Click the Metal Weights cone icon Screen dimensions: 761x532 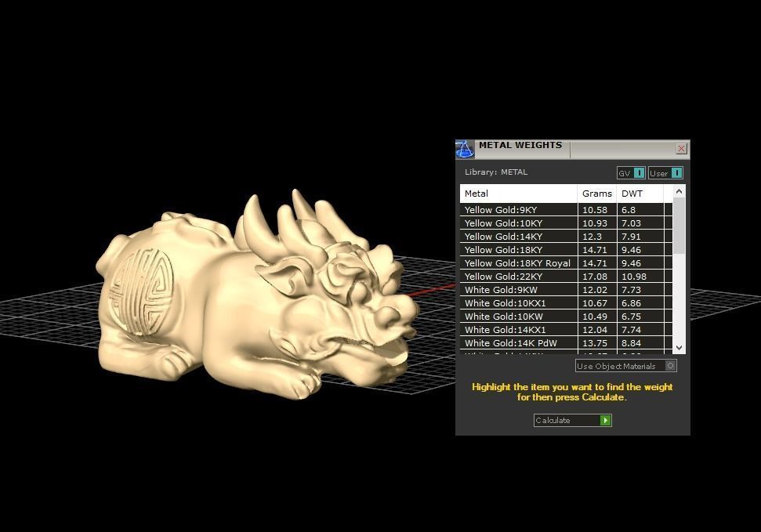pyautogui.click(x=465, y=150)
